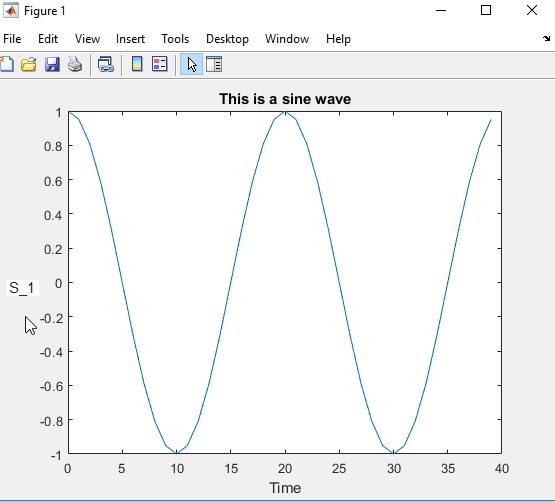Print the figure using the printer icon

point(75,64)
